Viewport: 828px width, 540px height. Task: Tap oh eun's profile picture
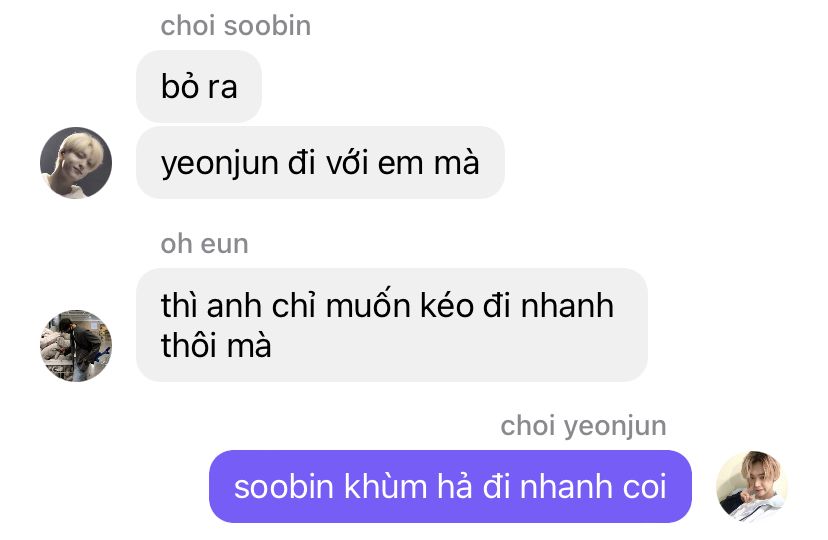pyautogui.click(x=76, y=346)
